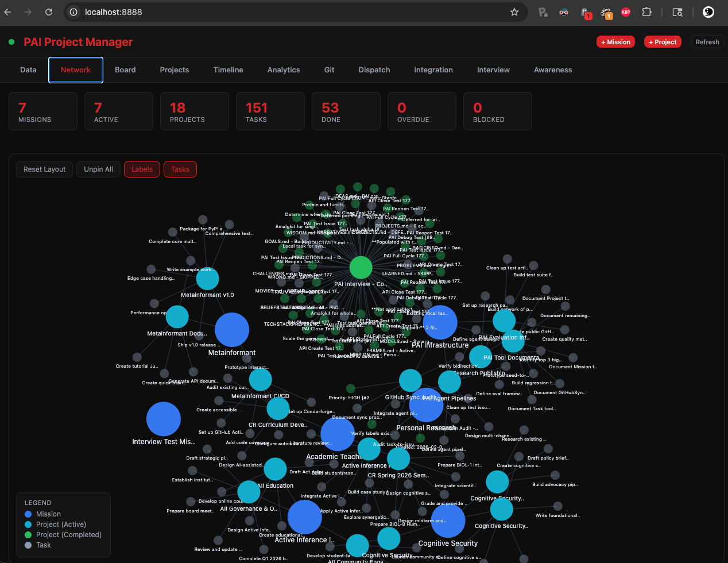Select the Active Inference I.. mission node
Image resolution: width=728 pixels, height=563 pixels.
304,517
